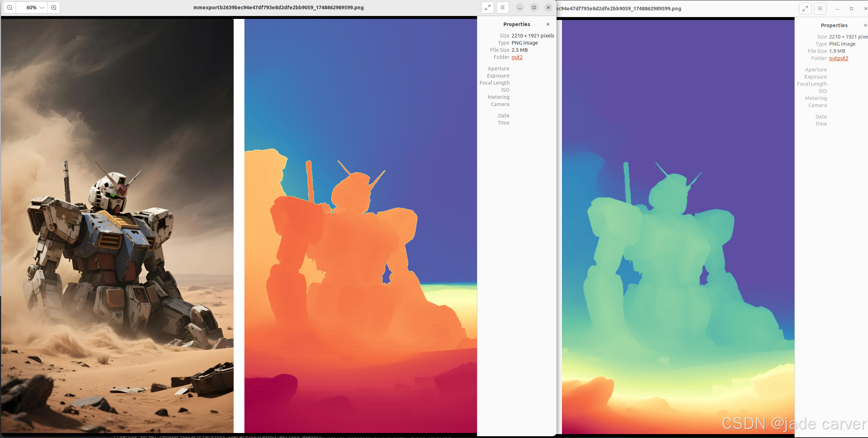Minimize the left image viewer window

(x=520, y=7)
